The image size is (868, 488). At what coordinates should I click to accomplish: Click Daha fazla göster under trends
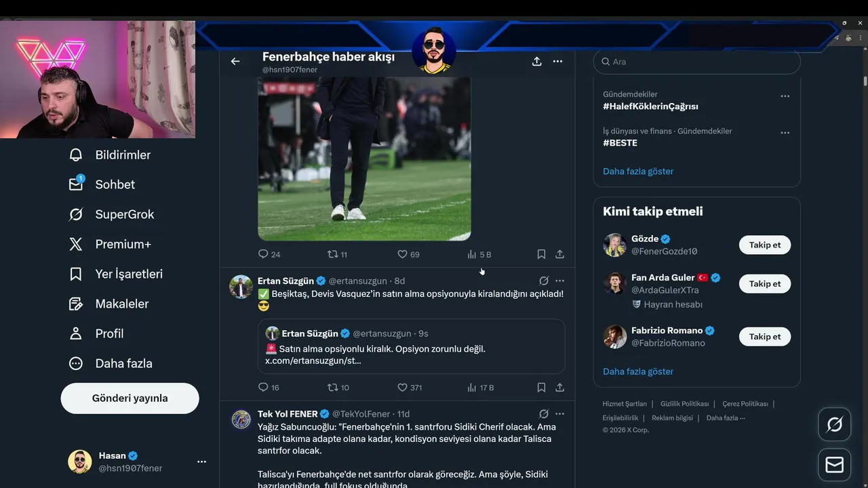click(637, 171)
